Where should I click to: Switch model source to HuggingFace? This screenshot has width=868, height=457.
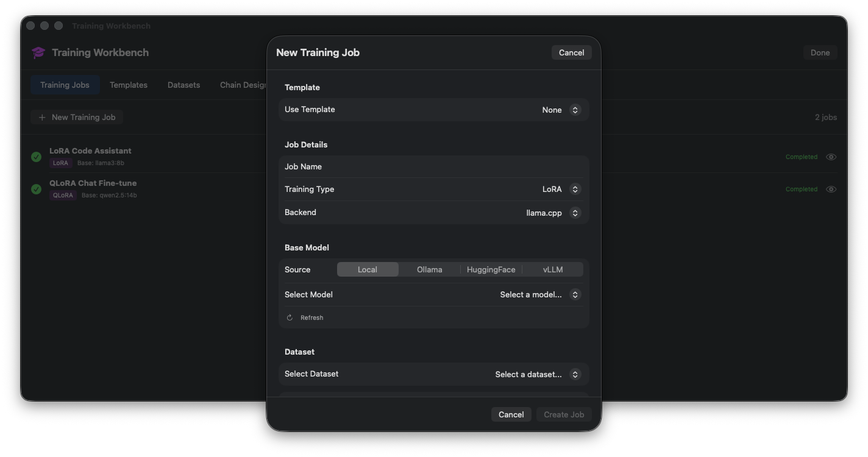(491, 269)
